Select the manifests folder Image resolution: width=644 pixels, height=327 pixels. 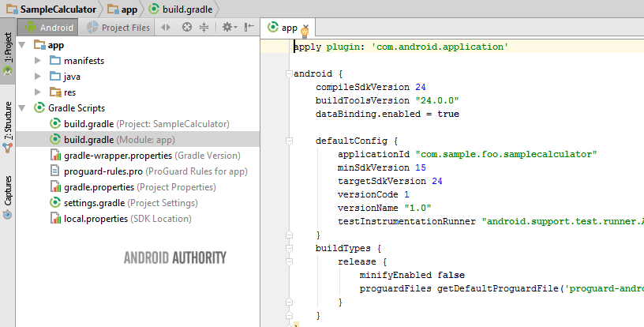pos(77,61)
